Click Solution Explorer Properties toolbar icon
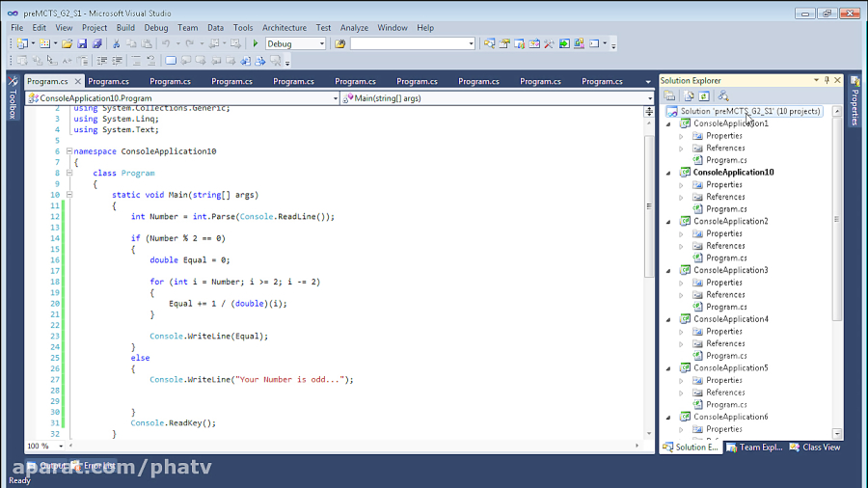Viewport: 868px width, 488px height. (x=669, y=96)
